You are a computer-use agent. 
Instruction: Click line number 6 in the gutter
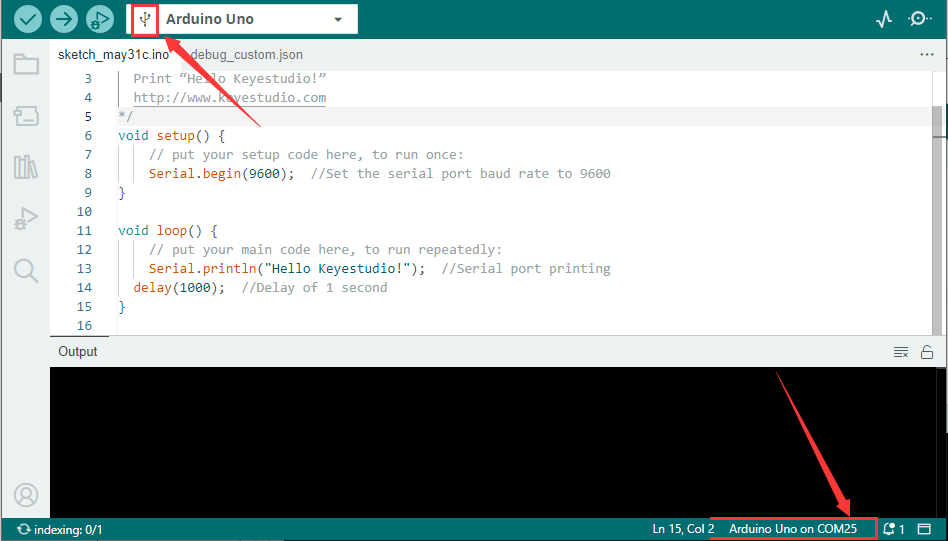tap(88, 135)
